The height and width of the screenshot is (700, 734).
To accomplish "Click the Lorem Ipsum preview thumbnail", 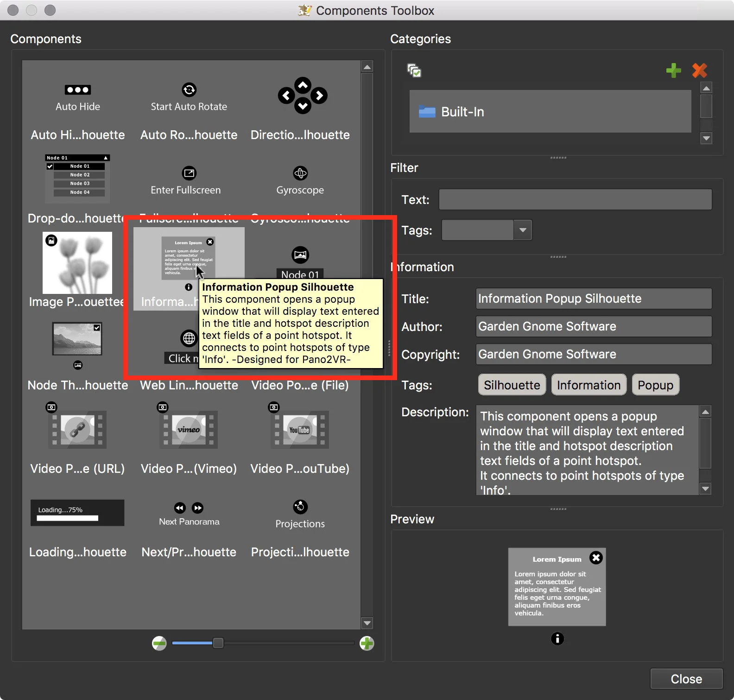I will point(557,587).
